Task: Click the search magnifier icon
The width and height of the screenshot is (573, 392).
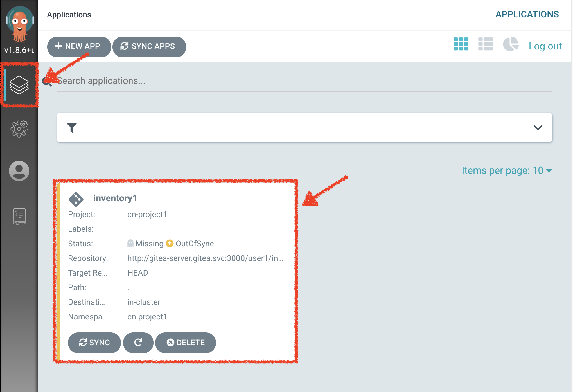Action: pos(46,81)
